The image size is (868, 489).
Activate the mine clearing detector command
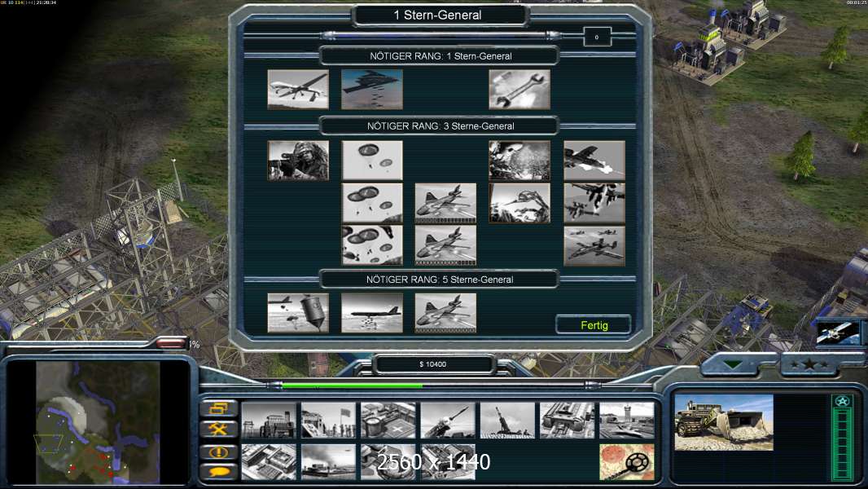627,462
